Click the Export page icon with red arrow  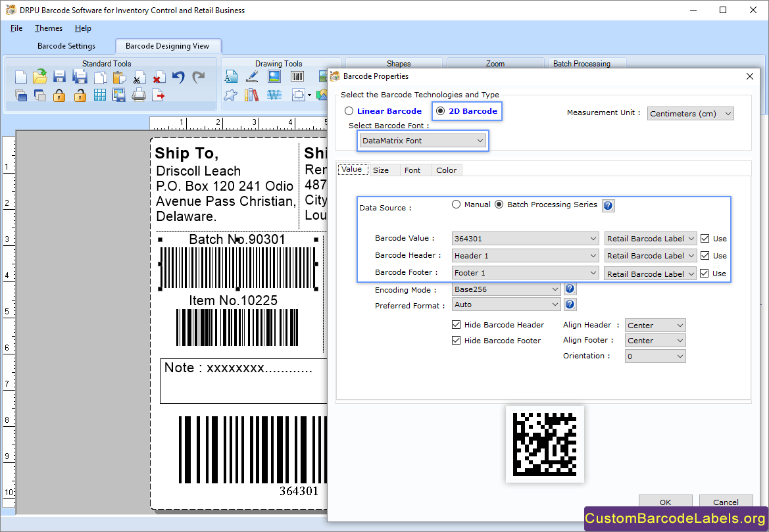(x=159, y=95)
